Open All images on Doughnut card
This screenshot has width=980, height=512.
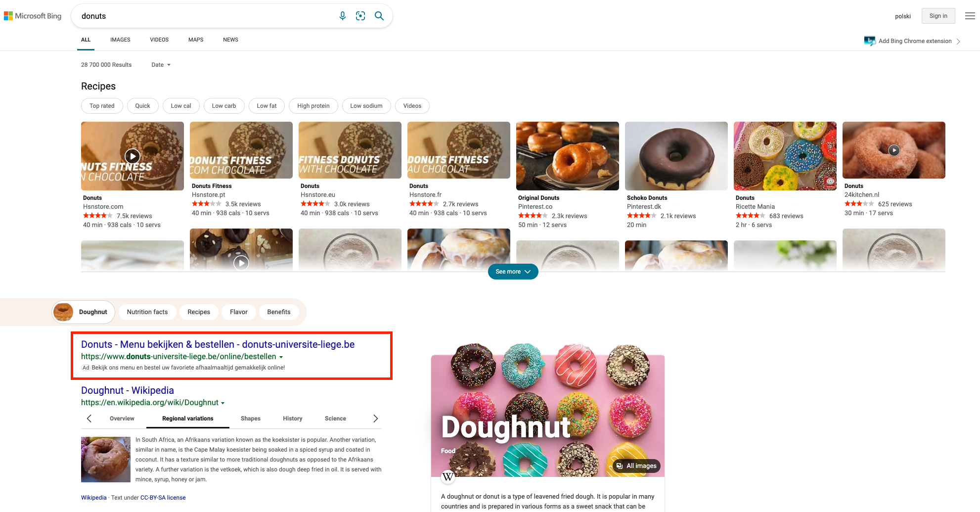tap(636, 466)
